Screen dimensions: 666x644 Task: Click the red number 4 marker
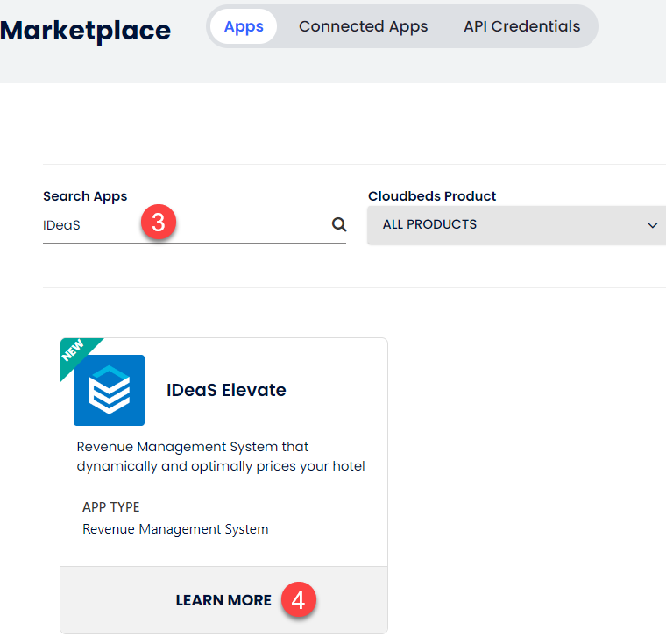click(298, 600)
